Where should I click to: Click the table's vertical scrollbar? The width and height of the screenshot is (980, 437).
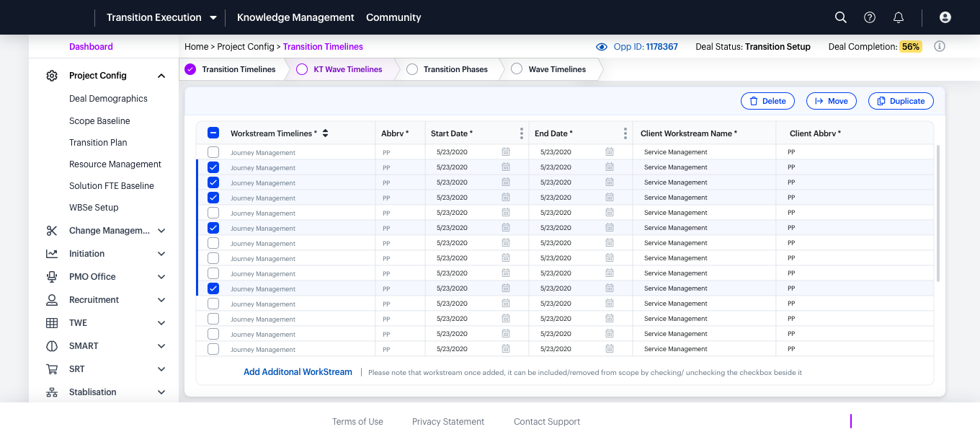937,213
